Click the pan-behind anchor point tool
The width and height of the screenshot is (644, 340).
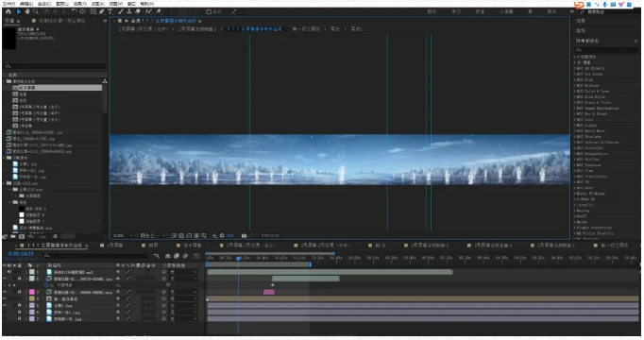(82, 11)
